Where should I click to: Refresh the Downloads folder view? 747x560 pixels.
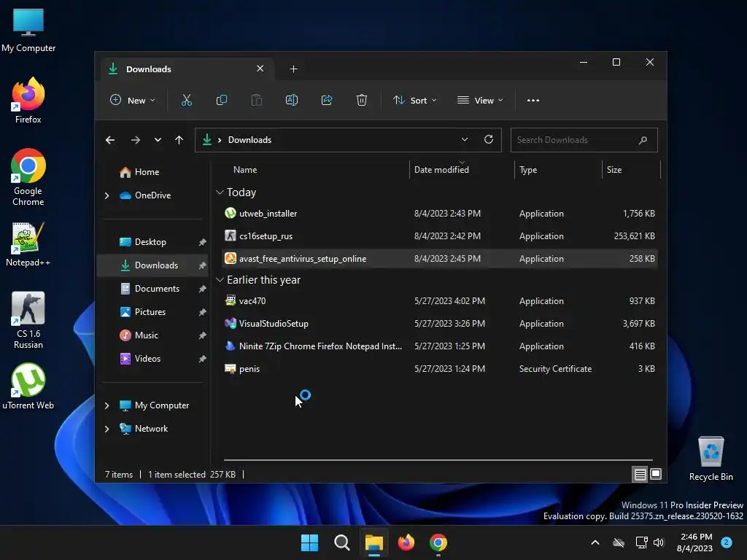[x=488, y=139]
